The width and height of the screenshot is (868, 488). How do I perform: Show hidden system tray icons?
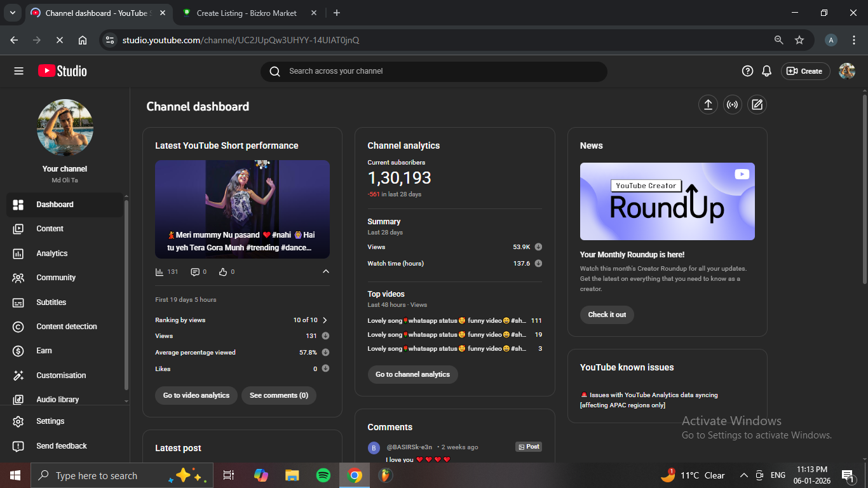tap(743, 475)
